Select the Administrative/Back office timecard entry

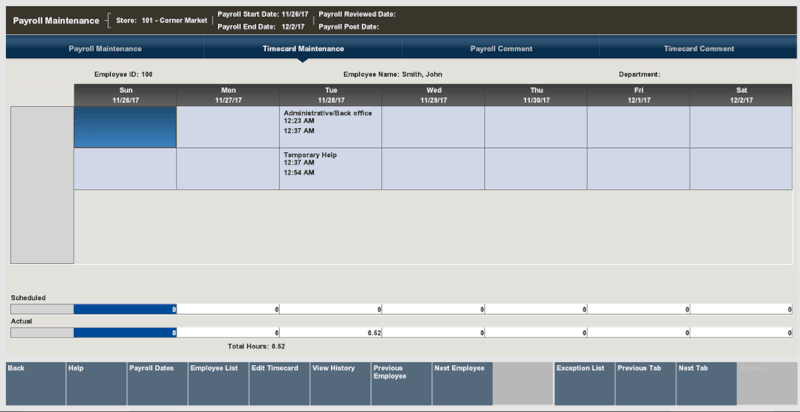pyautogui.click(x=330, y=127)
